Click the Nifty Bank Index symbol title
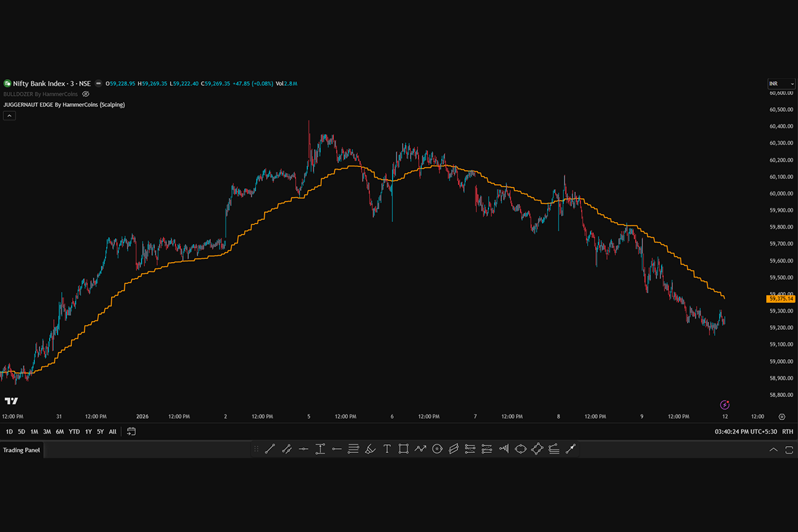The image size is (798, 532). pos(41,84)
